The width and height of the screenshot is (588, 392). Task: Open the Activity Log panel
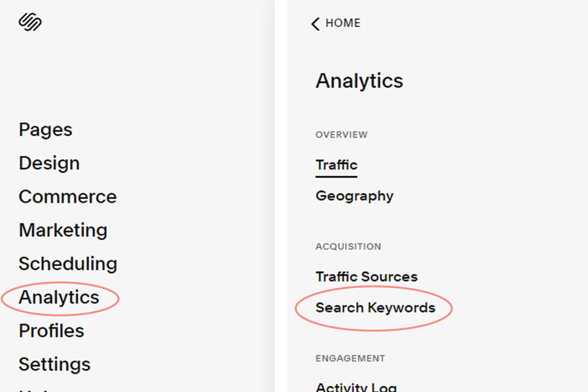[x=356, y=387]
